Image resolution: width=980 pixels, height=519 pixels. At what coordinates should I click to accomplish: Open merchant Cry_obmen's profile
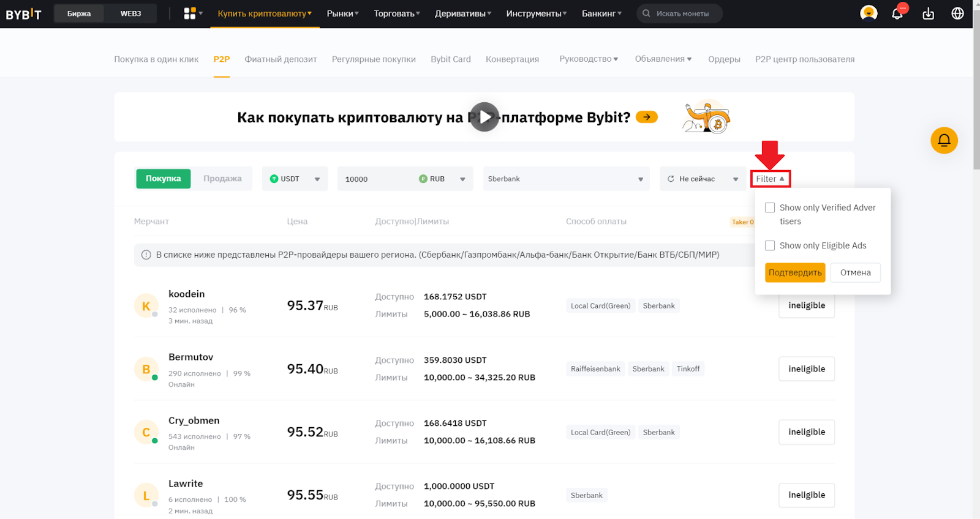[194, 421]
